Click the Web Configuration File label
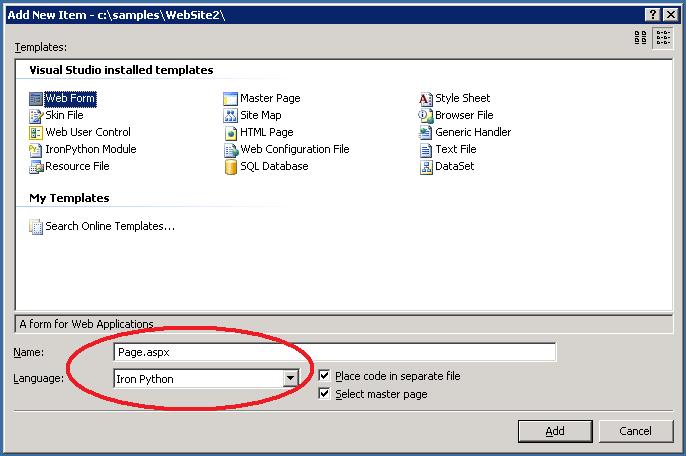Image resolution: width=686 pixels, height=456 pixels. (x=295, y=149)
